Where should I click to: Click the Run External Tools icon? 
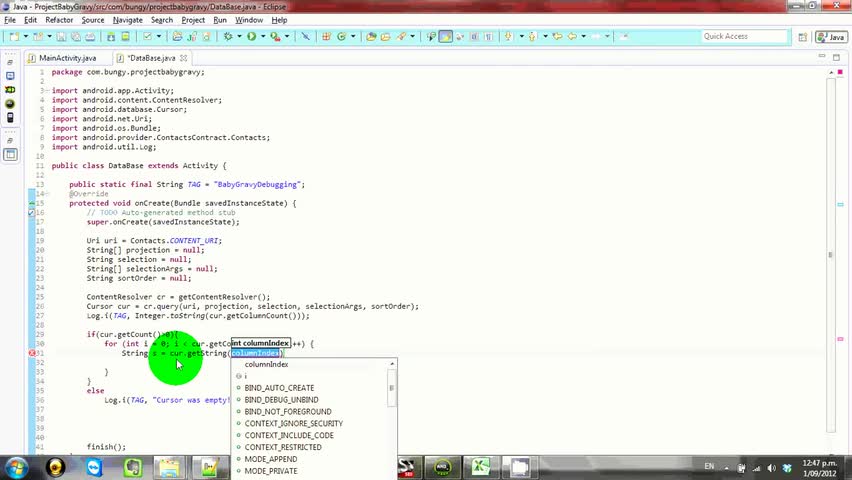point(275,36)
